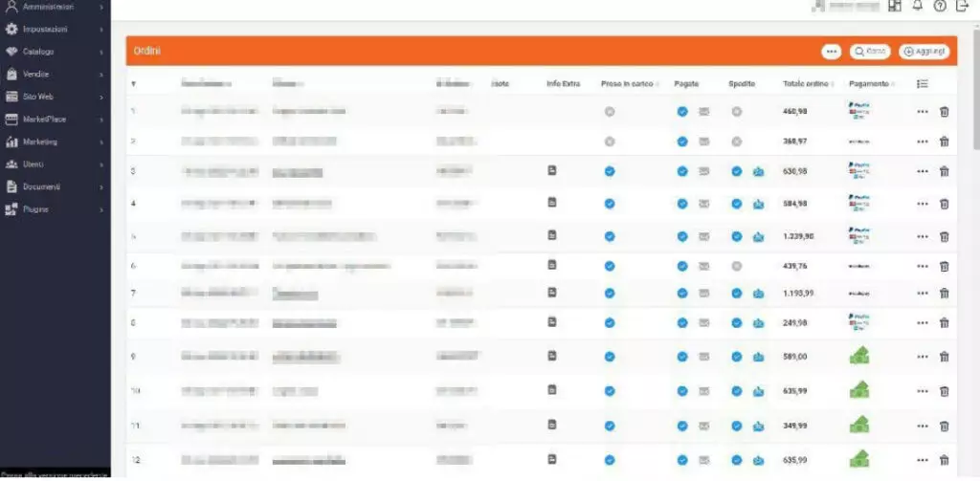The width and height of the screenshot is (980, 481).
Task: Toggle Preso in carico for order 368,97
Action: (x=610, y=142)
